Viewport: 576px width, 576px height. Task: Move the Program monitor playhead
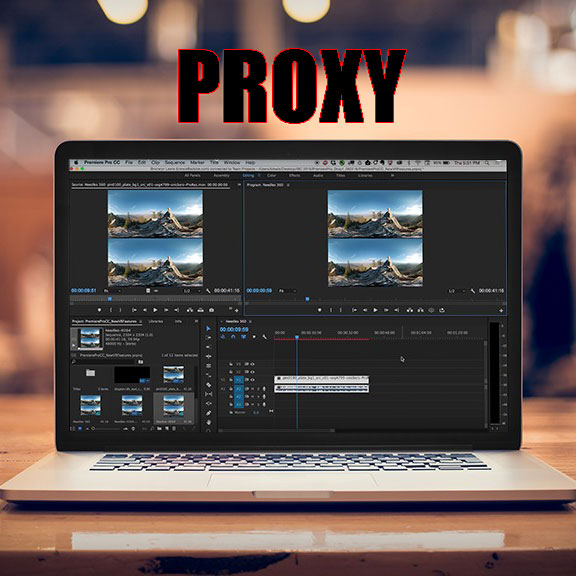307,299
